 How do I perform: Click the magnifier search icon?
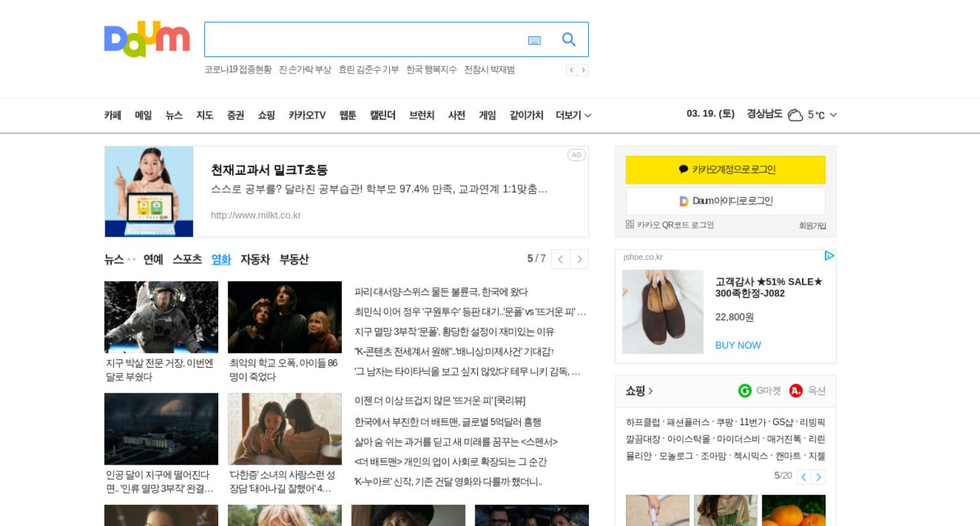(x=568, y=40)
